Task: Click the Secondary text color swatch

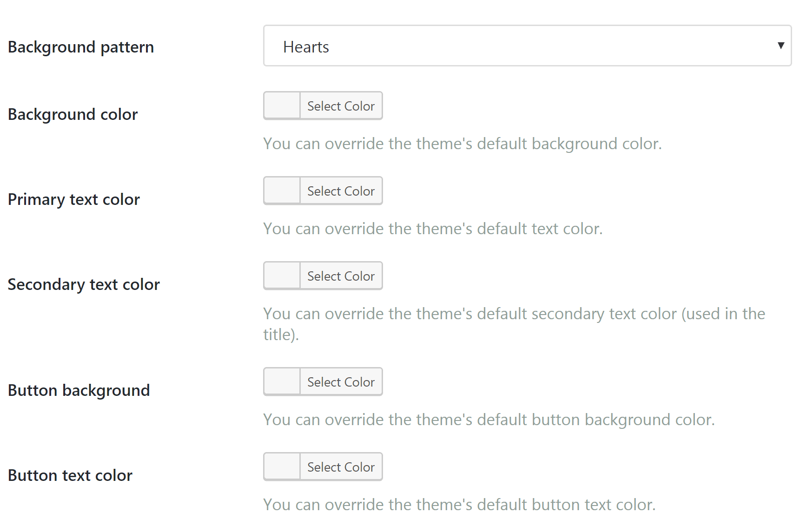Action: [282, 276]
